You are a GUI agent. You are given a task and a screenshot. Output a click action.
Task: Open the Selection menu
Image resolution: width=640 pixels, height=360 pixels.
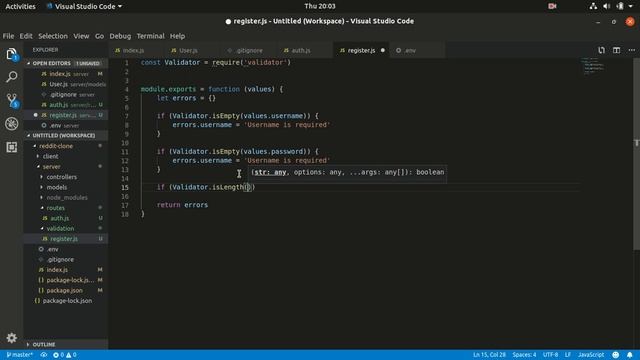[x=53, y=36]
